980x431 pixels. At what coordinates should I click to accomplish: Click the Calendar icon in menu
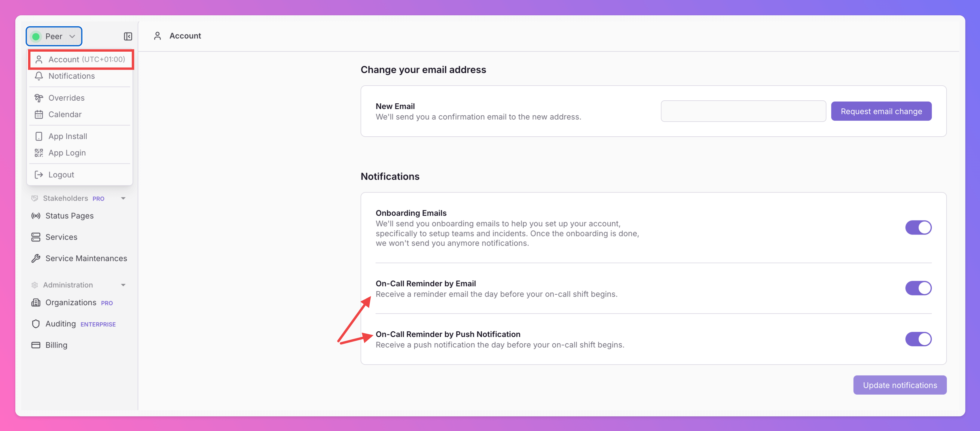point(39,114)
